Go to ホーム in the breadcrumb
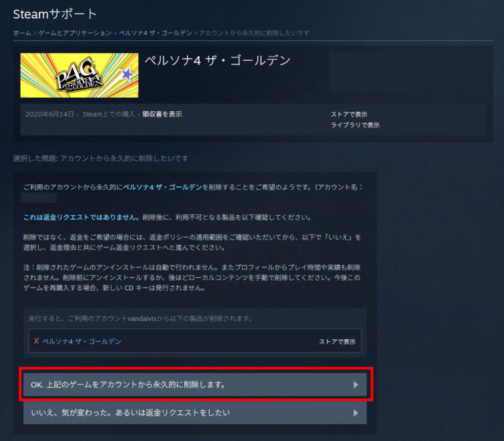The height and width of the screenshot is (441, 504). pyautogui.click(x=23, y=33)
